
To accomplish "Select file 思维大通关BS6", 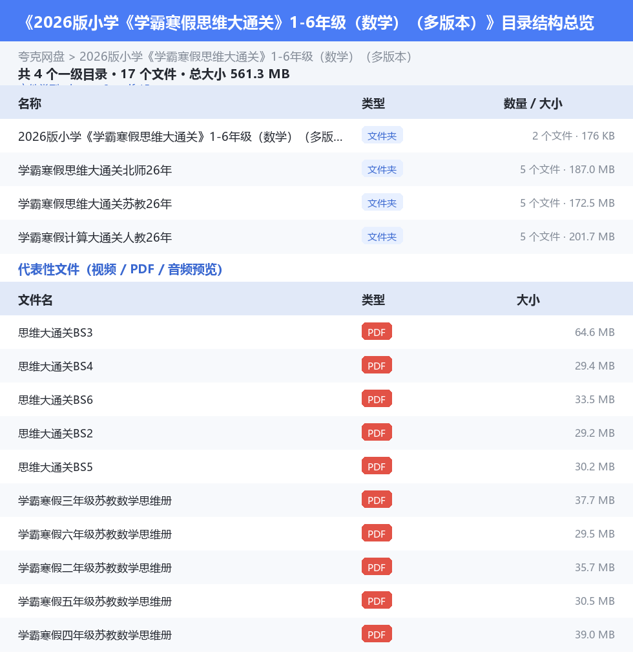I will coord(56,400).
